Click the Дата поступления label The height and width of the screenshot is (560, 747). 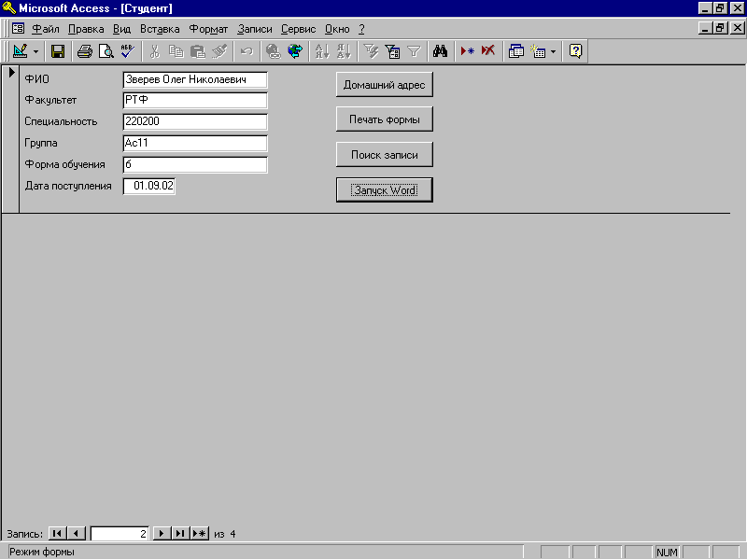click(68, 186)
